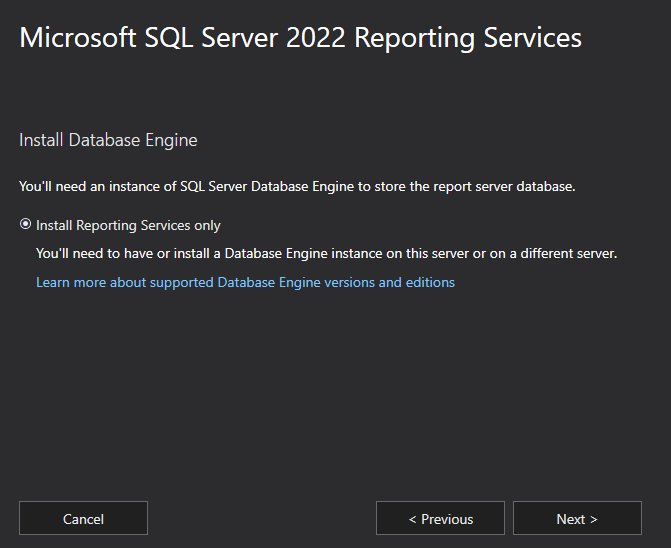Click the 'You'll need to have or install' description
This screenshot has height=548, width=671.
[327, 253]
